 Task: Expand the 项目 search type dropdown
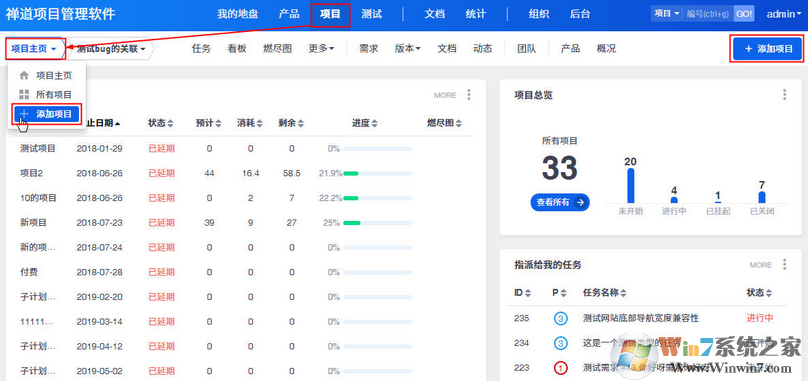point(667,14)
